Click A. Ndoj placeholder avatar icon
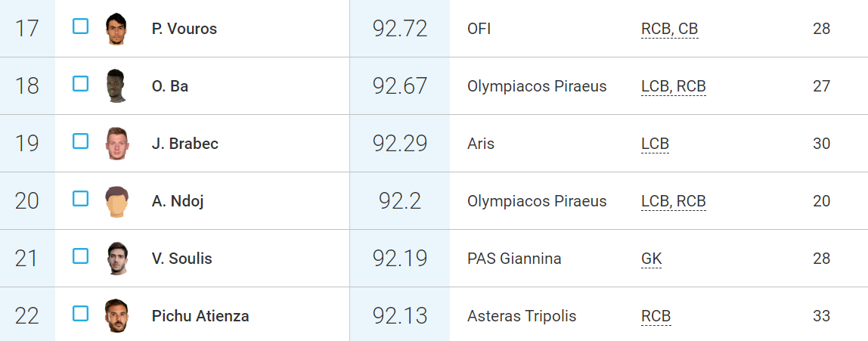Viewport: 868px width, 341px height. [x=116, y=201]
